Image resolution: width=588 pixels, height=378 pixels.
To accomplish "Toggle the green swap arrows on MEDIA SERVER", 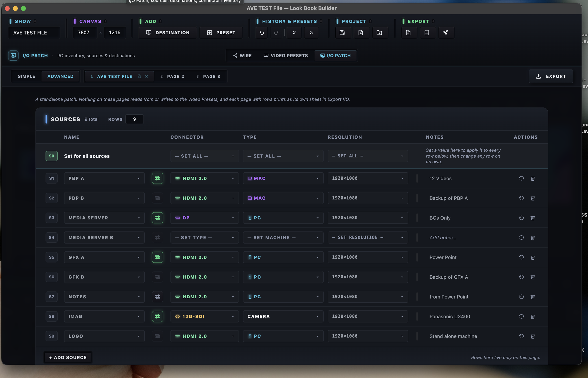I will [x=158, y=218].
